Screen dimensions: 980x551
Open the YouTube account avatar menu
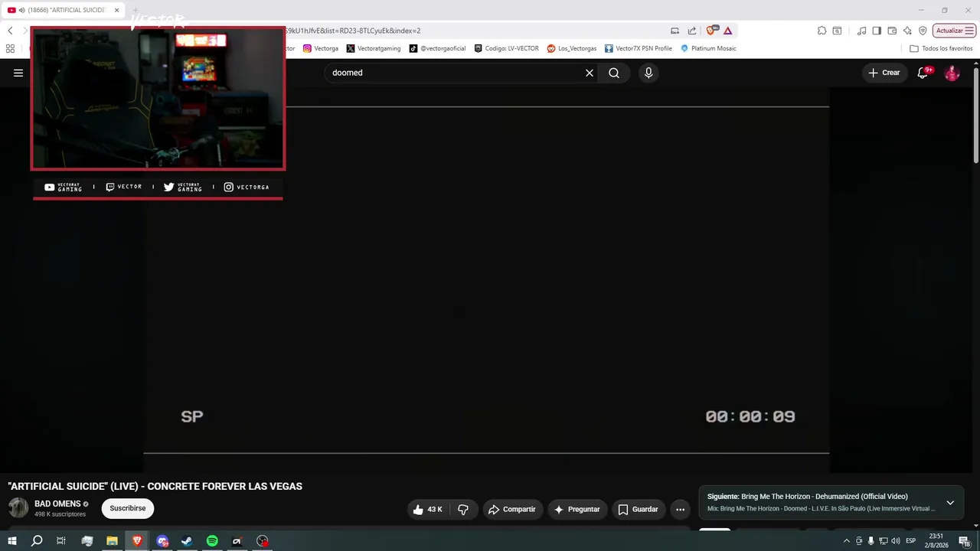[x=952, y=73]
